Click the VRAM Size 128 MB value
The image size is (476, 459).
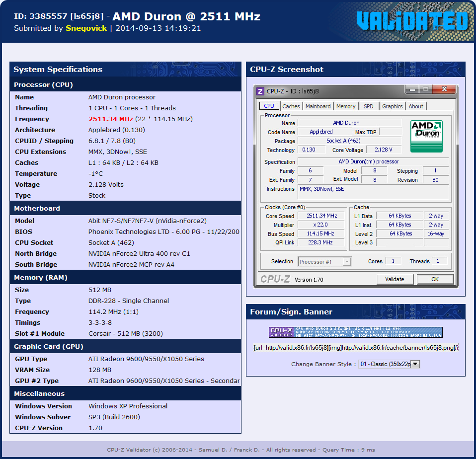[x=100, y=370]
